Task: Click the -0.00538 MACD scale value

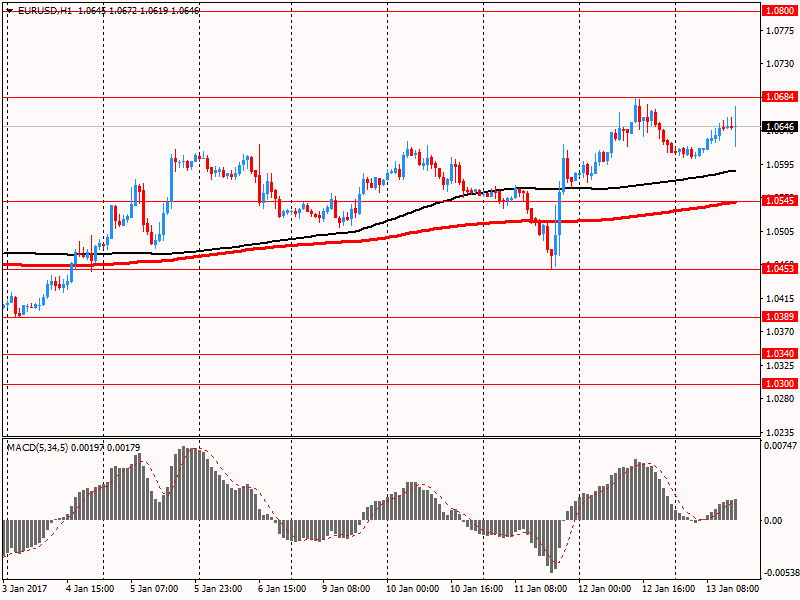Action: coord(779,573)
